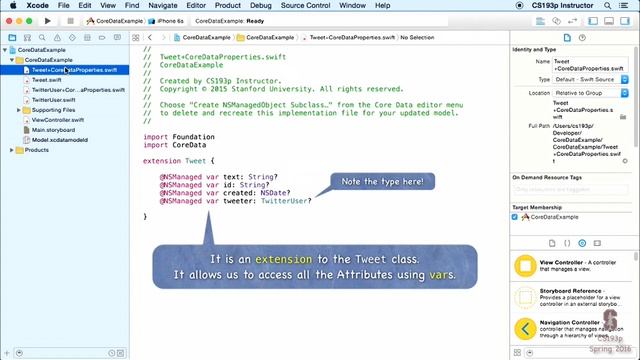640x360 pixels.
Task: Open related items grid menu in editor
Action: pos(136,38)
